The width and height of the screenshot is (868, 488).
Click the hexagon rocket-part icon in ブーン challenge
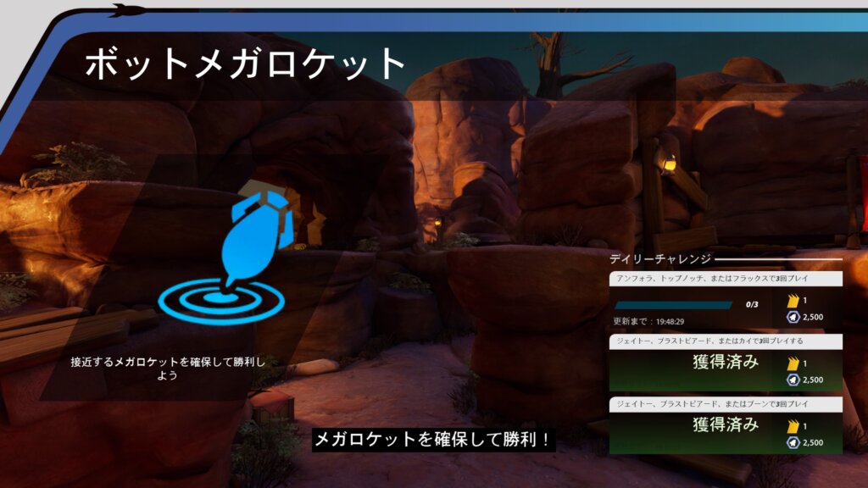(x=793, y=442)
